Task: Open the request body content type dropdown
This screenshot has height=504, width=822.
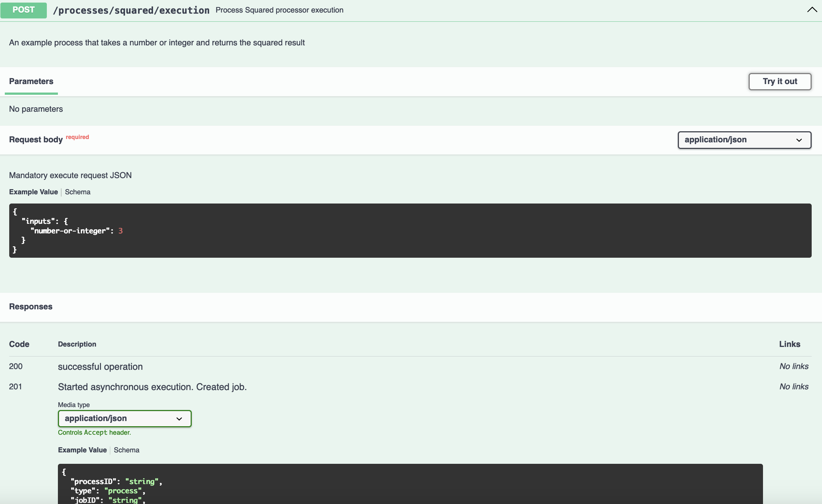Action: pyautogui.click(x=744, y=140)
